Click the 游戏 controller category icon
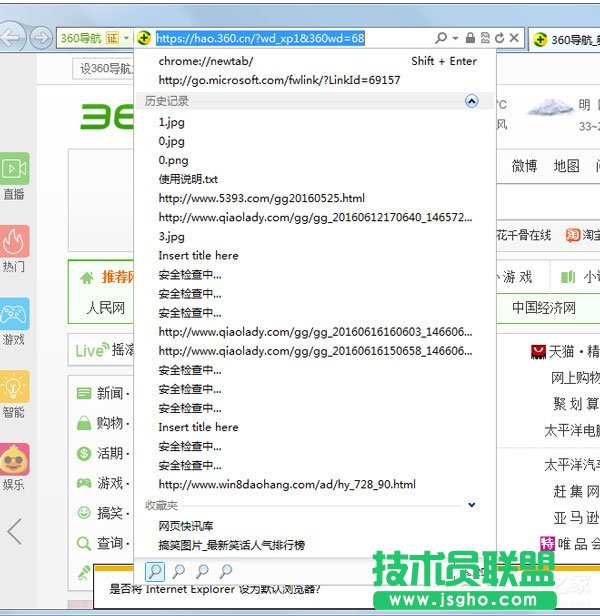Screen dimensions: 600x616 click(84, 483)
